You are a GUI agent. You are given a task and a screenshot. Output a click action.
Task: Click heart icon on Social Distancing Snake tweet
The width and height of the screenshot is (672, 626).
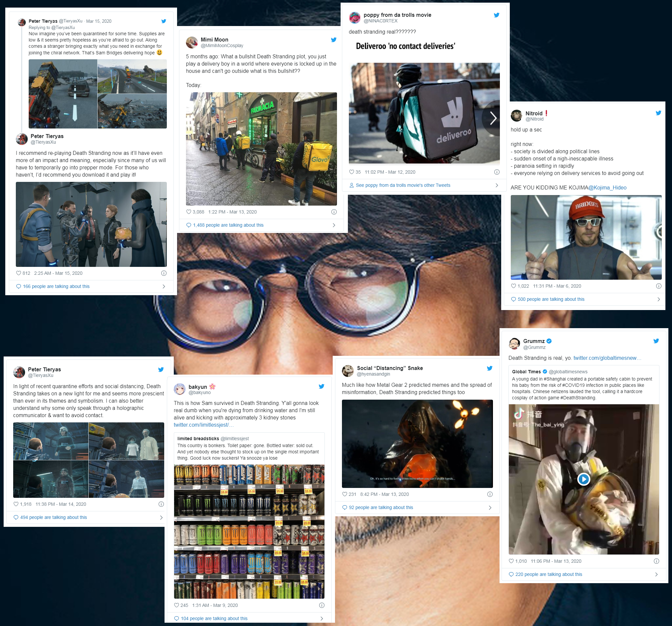click(345, 494)
